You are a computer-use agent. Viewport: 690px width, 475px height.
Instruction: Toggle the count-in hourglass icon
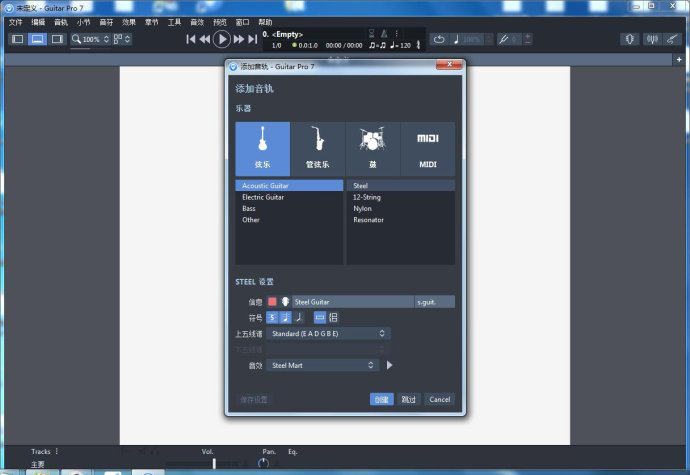click(371, 33)
